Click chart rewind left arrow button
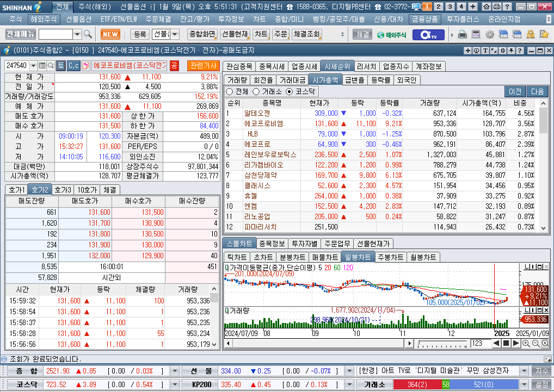This screenshot has width=554, height=392. [496, 343]
